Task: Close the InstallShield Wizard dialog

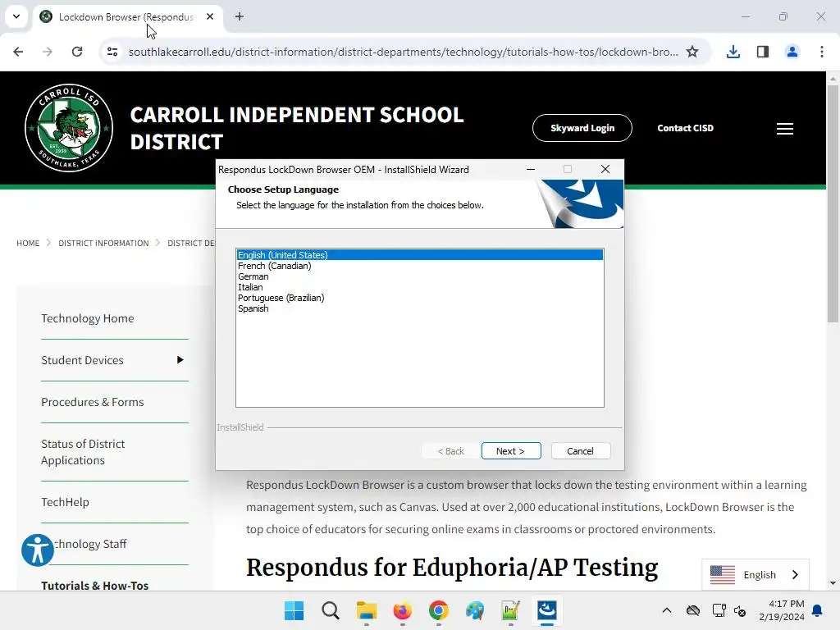Action: pyautogui.click(x=605, y=169)
